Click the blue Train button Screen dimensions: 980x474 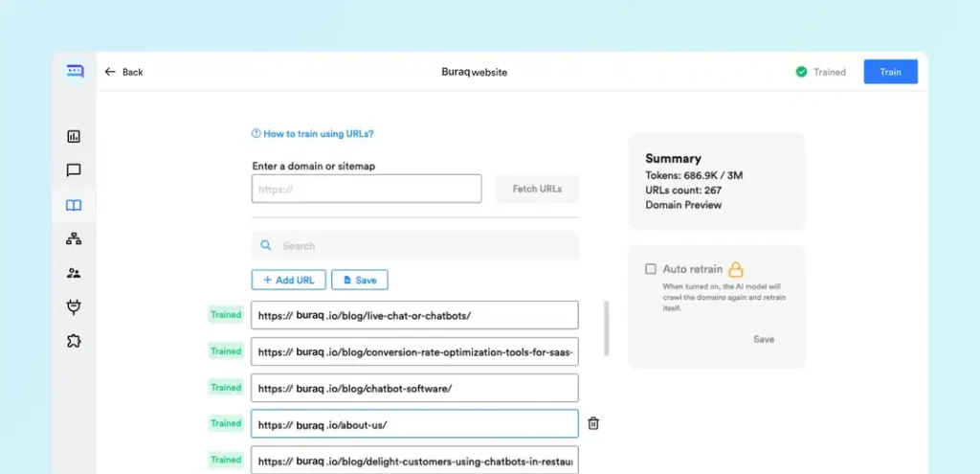(890, 72)
